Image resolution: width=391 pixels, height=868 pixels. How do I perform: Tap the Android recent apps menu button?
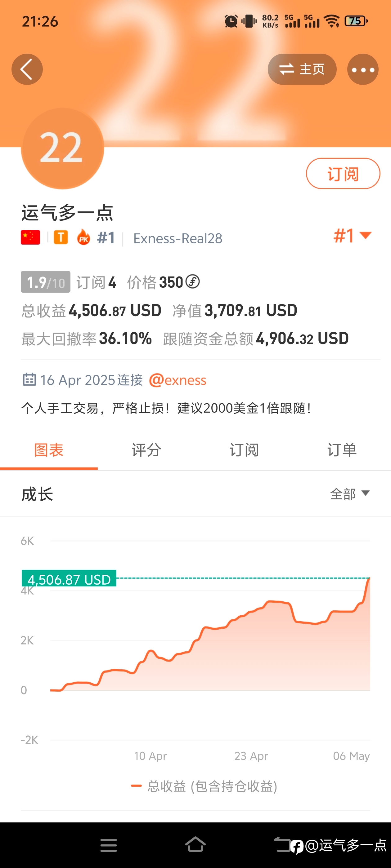[x=109, y=845]
